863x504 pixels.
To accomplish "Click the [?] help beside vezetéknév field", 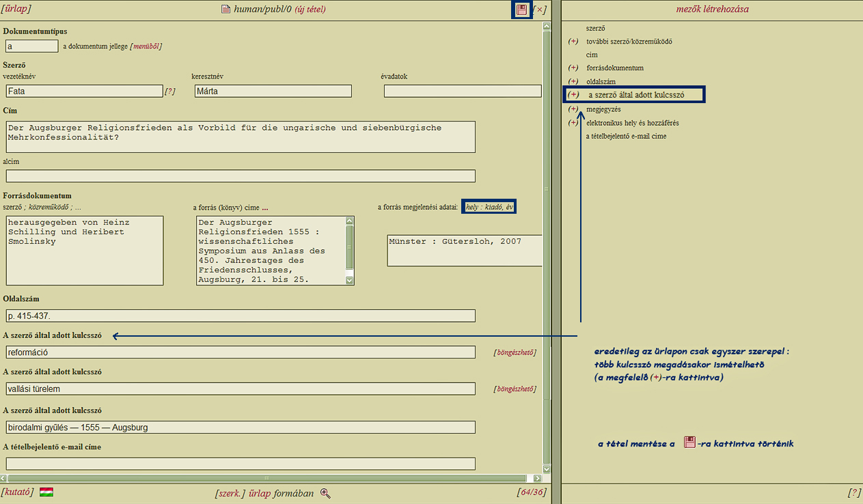I will (170, 92).
